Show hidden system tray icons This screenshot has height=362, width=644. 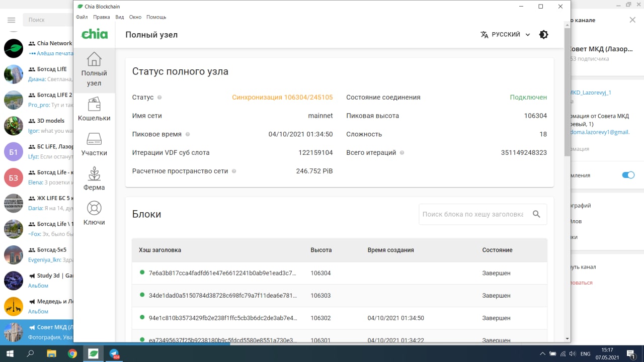542,354
